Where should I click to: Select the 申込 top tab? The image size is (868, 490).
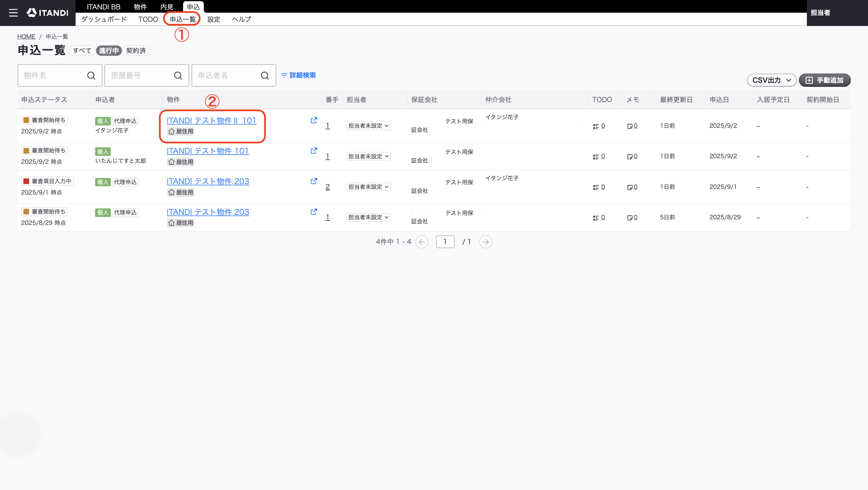tap(193, 7)
